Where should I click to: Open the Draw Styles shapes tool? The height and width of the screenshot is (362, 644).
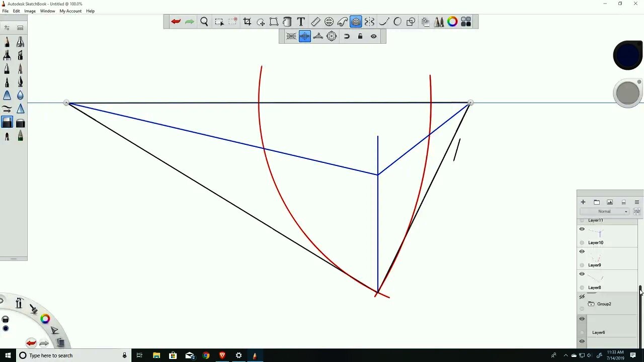[x=411, y=22]
